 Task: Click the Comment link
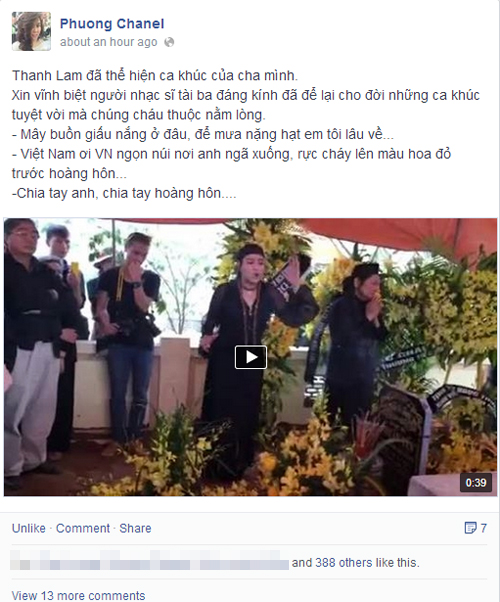pyautogui.click(x=83, y=528)
